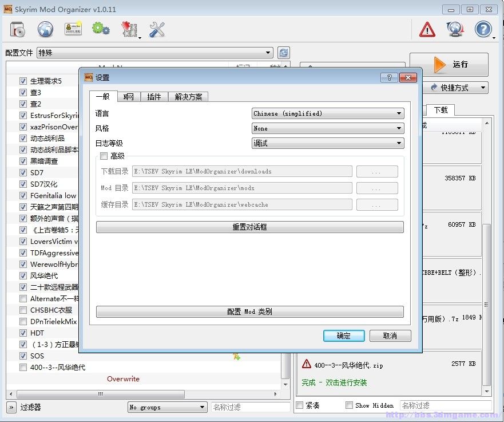Select the SD7汉化 mod row
The height and width of the screenshot is (422, 504).
(43, 184)
